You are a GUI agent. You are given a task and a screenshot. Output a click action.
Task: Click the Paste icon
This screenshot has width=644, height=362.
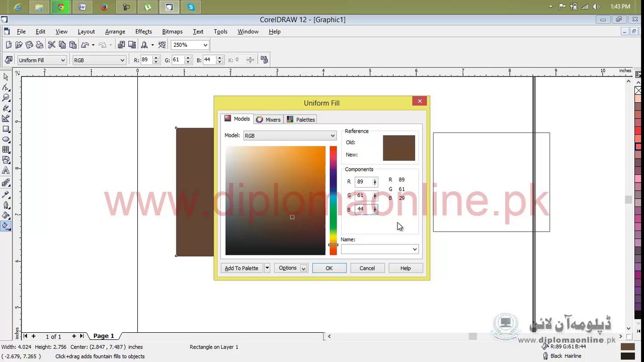pyautogui.click(x=72, y=45)
